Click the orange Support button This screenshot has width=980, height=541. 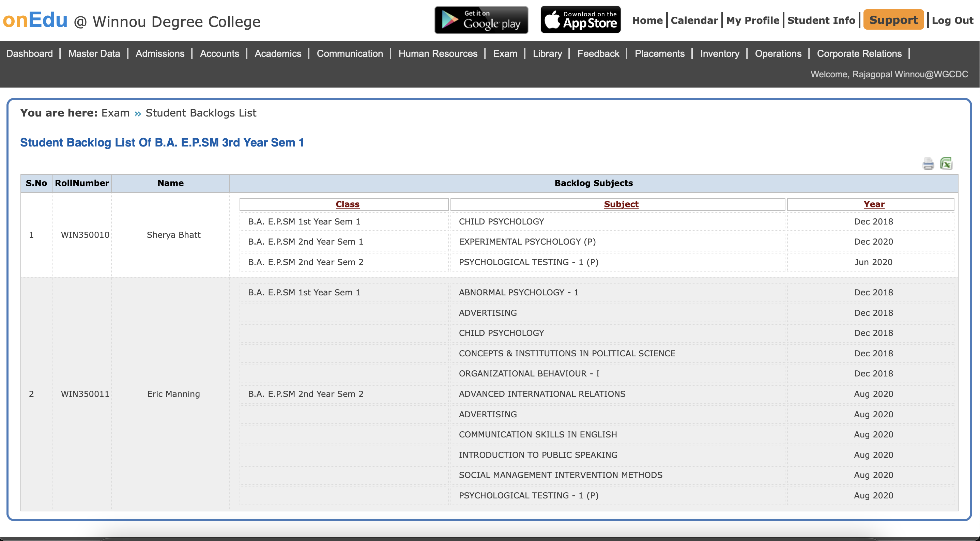click(893, 20)
